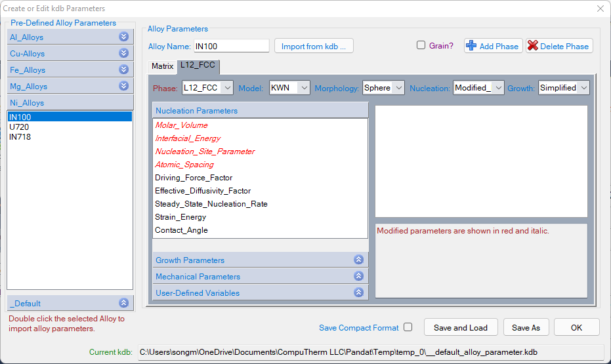The image size is (611, 364).
Task: Expand the User-Defined Variables section
Action: coord(358,293)
